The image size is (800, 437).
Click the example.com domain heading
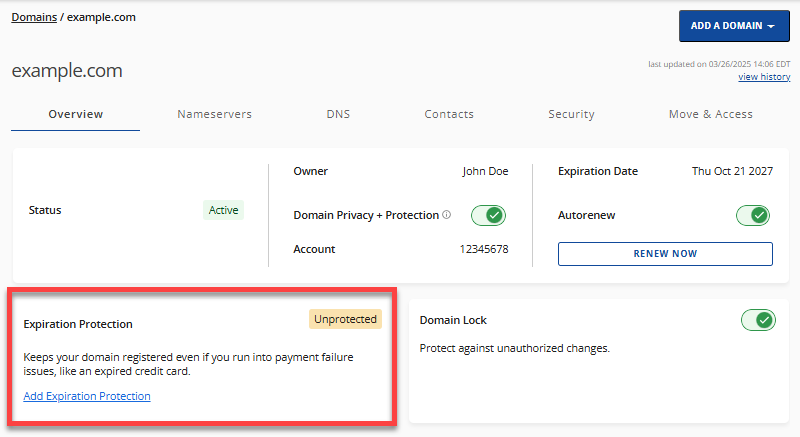[67, 71]
